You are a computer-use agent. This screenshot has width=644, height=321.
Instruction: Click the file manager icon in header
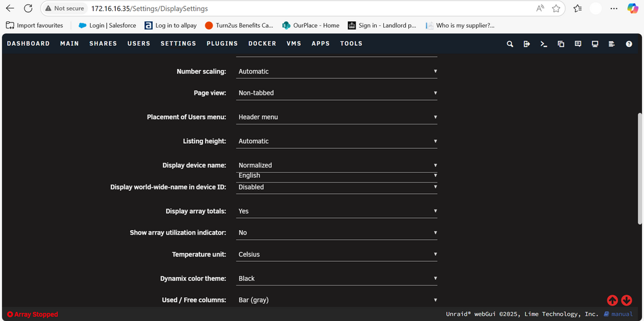[561, 44]
